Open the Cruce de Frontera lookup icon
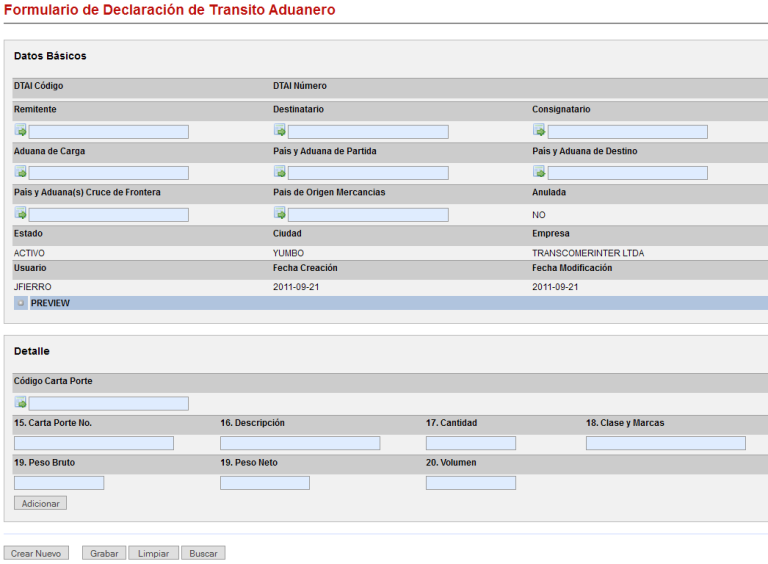768x564 pixels. (20, 213)
